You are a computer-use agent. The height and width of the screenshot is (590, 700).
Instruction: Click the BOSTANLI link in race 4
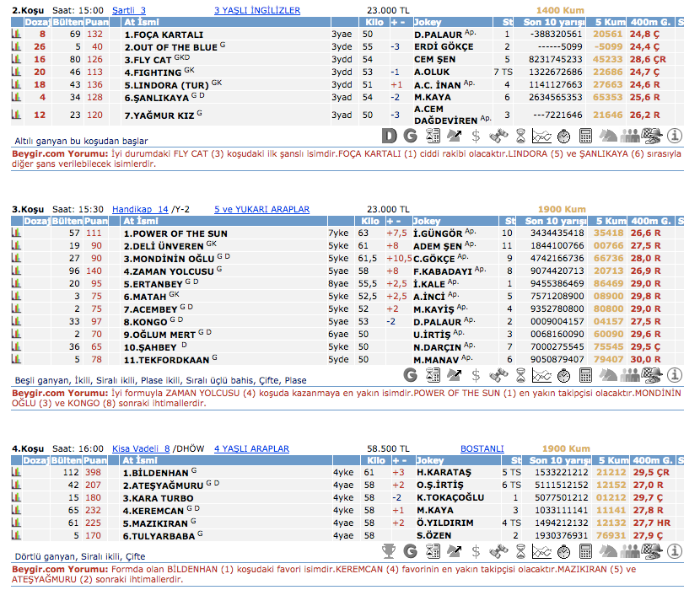tap(482, 449)
